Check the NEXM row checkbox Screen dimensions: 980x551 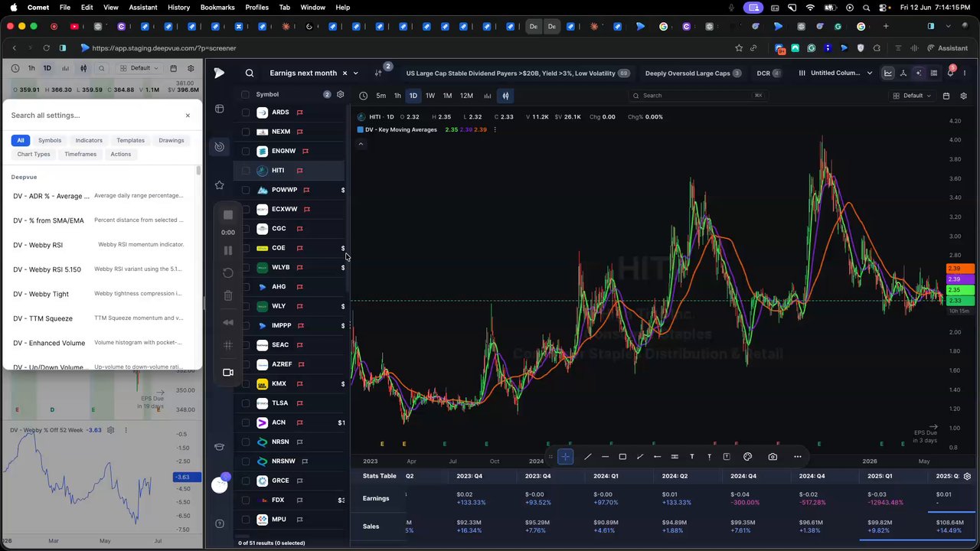[246, 132]
